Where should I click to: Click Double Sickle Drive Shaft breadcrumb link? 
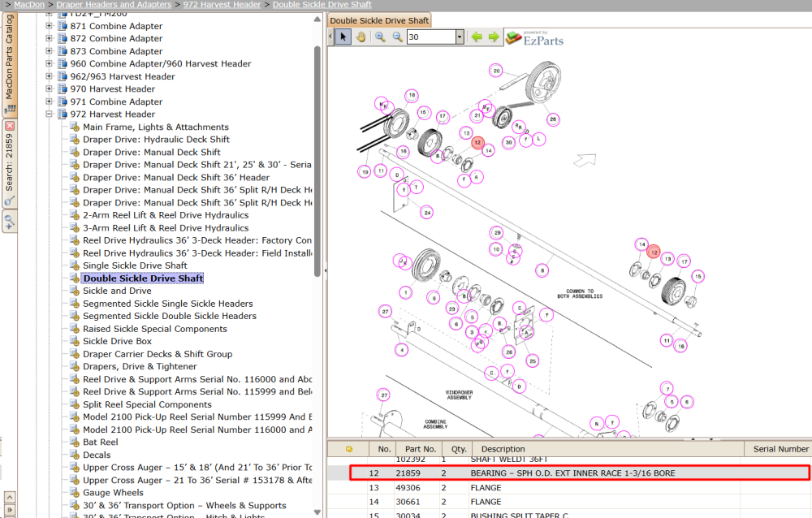pyautogui.click(x=322, y=4)
